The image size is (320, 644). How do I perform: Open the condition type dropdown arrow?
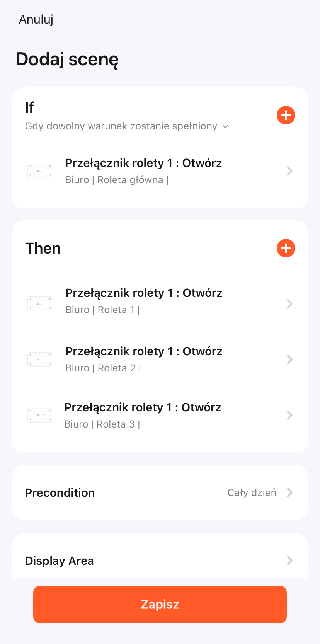click(x=226, y=127)
